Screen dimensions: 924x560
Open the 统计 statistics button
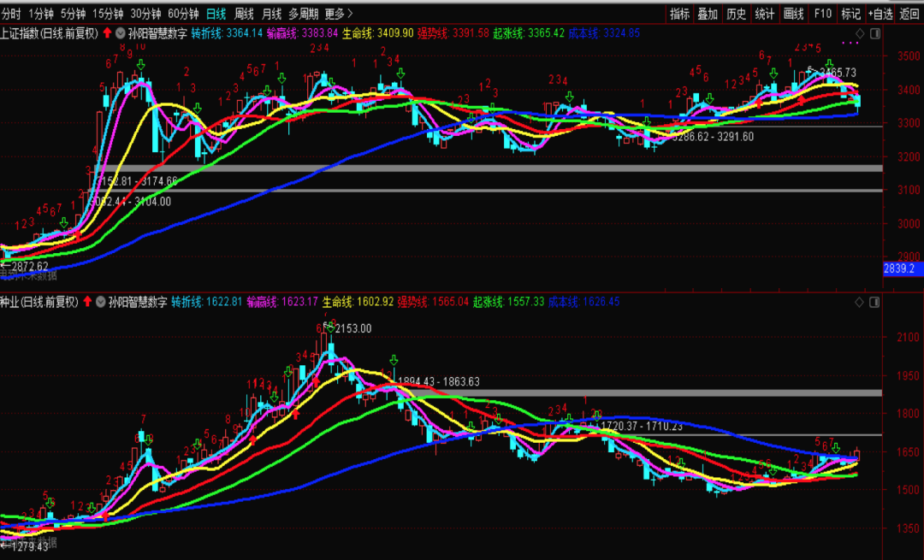tap(764, 14)
